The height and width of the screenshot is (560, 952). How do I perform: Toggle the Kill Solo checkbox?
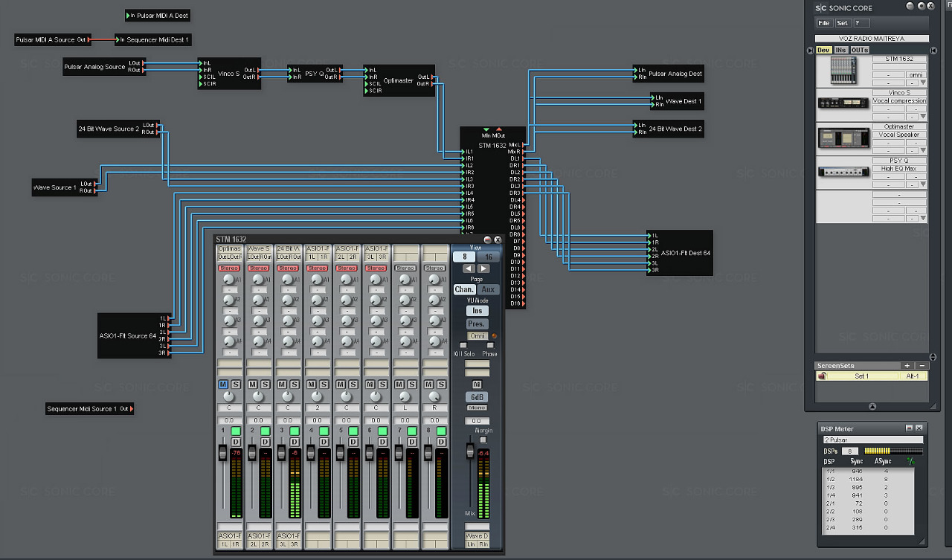[463, 346]
